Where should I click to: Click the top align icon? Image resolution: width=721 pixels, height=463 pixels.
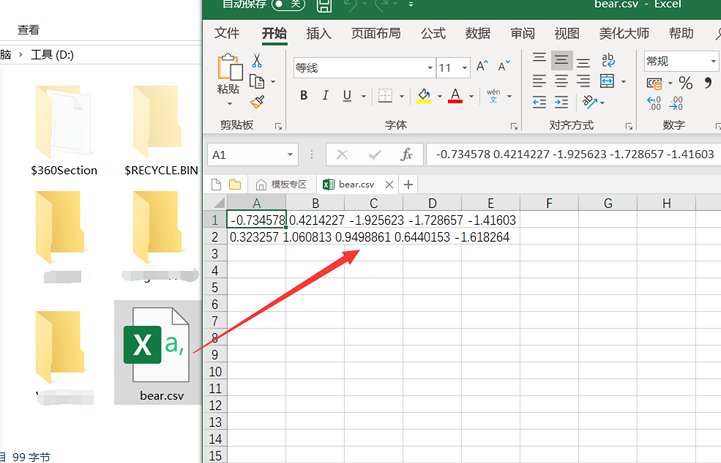(539, 58)
